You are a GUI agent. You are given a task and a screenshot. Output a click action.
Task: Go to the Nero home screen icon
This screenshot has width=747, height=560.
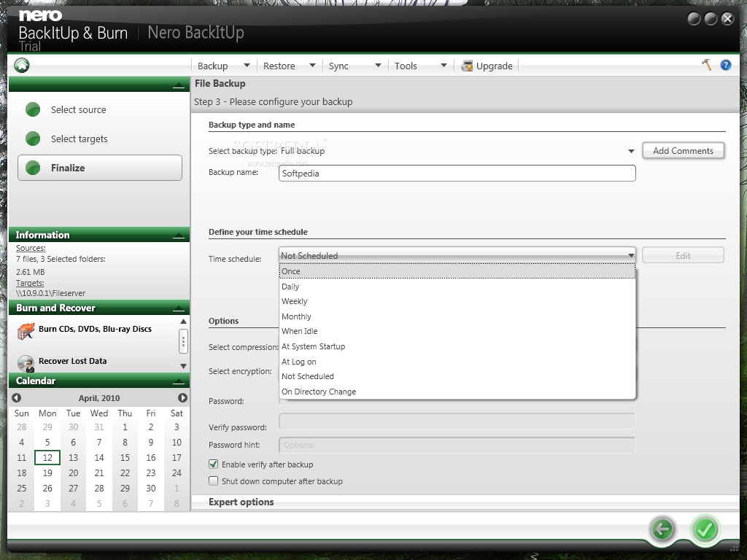point(21,65)
